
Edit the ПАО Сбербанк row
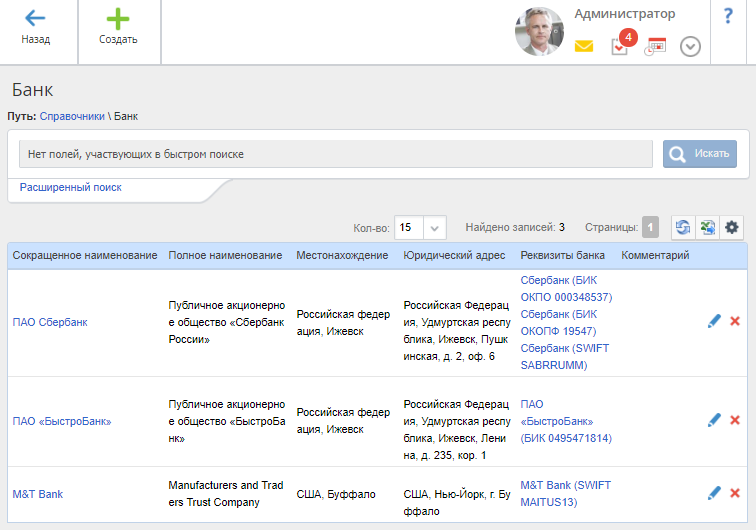714,321
